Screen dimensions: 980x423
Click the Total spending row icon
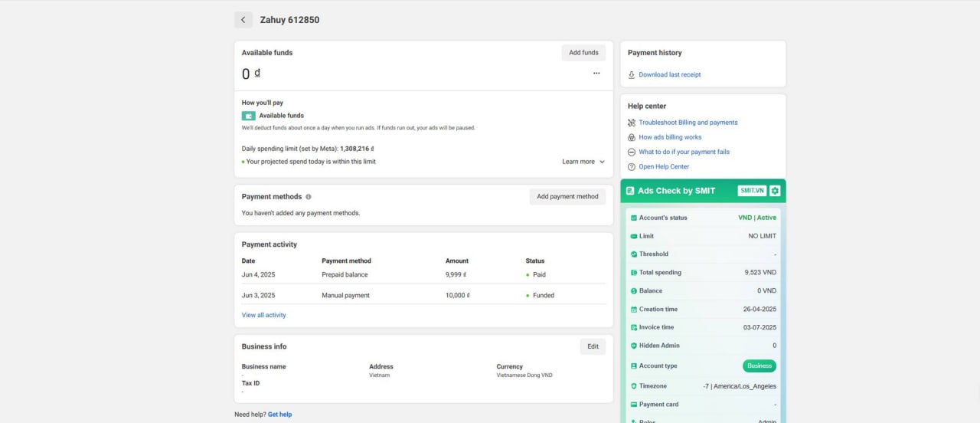click(x=634, y=273)
